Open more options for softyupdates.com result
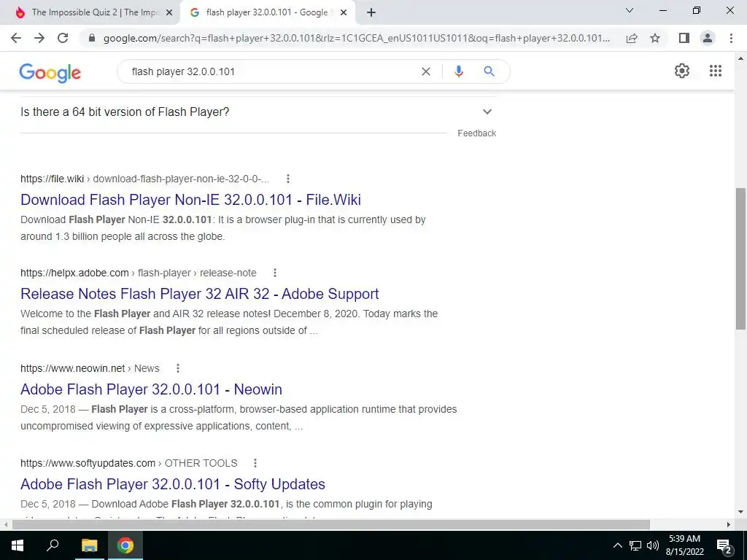This screenshot has width=747, height=560. [255, 463]
